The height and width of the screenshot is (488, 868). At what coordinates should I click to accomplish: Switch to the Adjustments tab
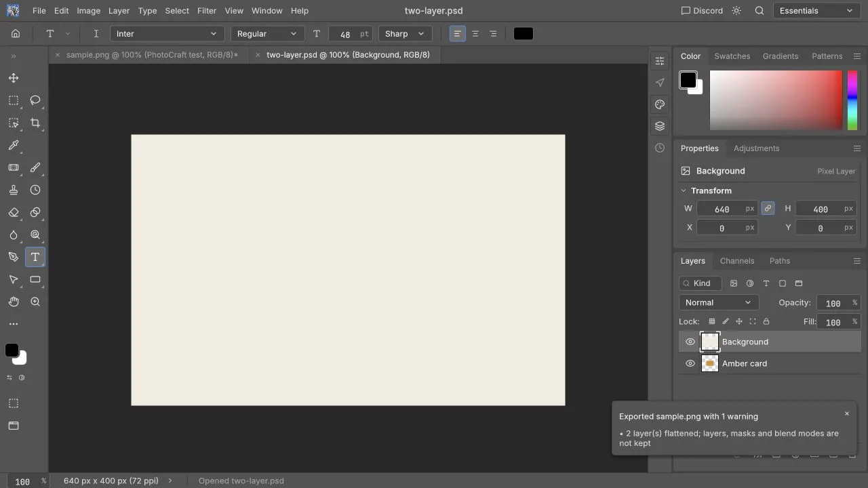[756, 148]
